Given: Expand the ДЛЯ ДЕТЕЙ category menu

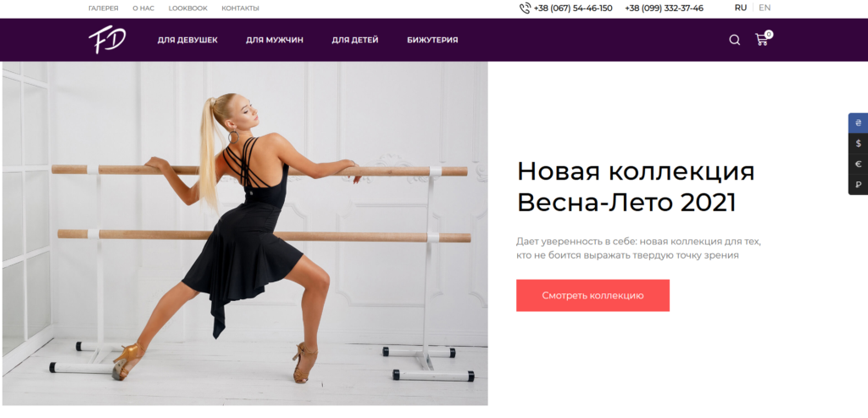Looking at the screenshot, I should coord(355,40).
